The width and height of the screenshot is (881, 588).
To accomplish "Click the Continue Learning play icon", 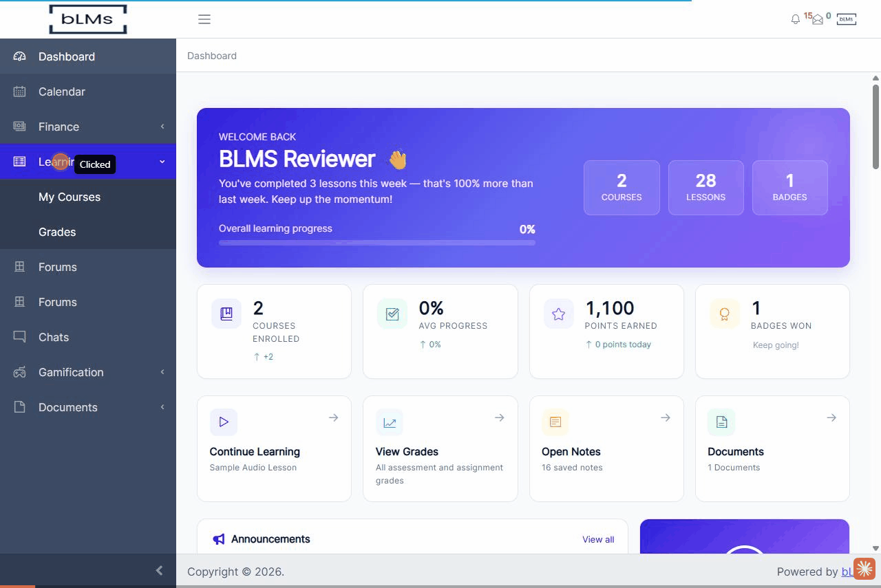I will [x=224, y=422].
